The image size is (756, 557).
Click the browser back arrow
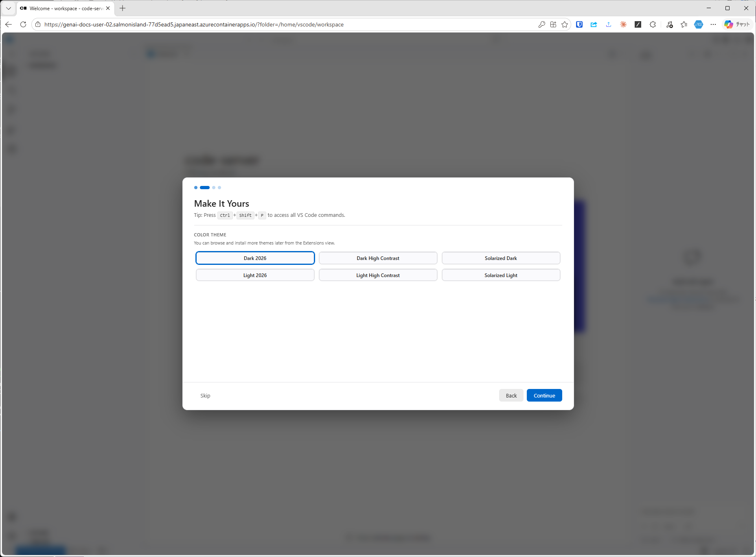click(9, 24)
